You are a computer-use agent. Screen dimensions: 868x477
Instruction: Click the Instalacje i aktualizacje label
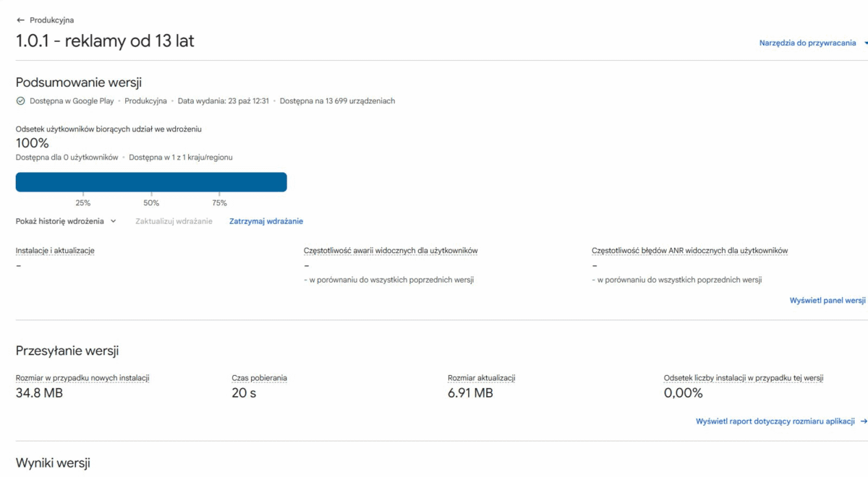pos(55,251)
